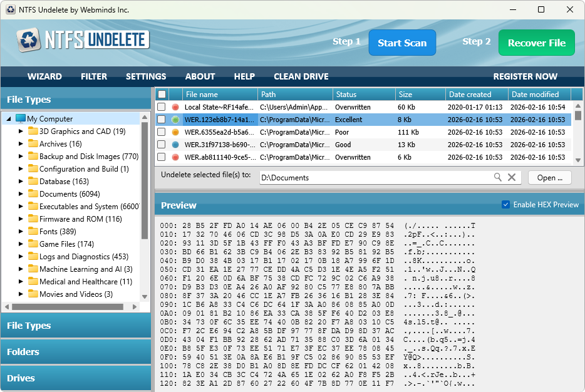This screenshot has width=585, height=392.
Task: Click the Movies and Videos folder icon
Action: click(33, 294)
